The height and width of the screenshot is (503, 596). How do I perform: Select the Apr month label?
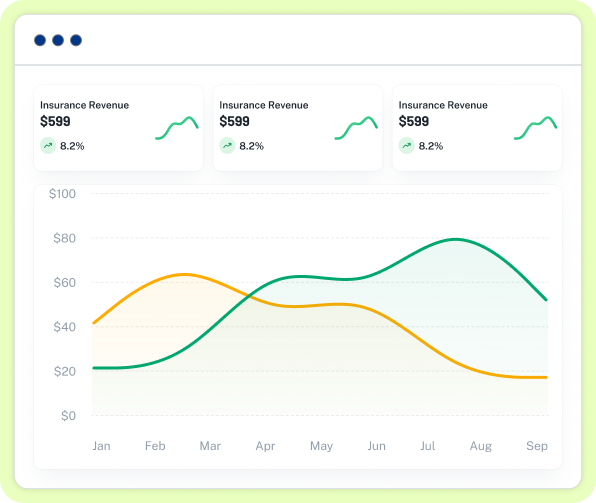coord(265,446)
